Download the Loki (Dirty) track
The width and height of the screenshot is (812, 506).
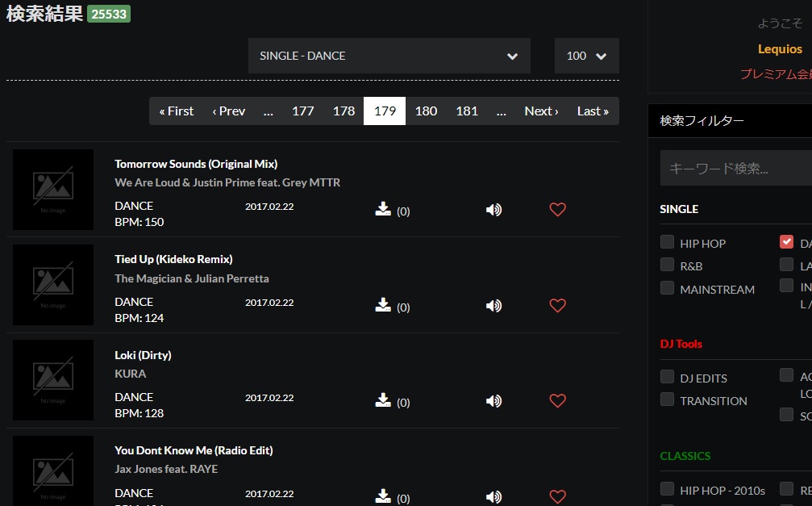pyautogui.click(x=383, y=400)
